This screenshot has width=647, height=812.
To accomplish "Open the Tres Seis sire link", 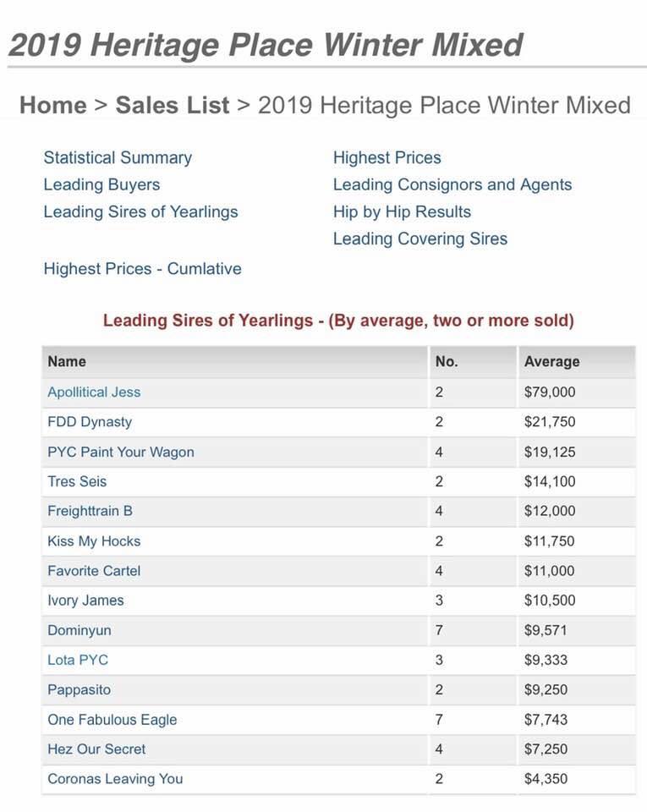I will click(x=77, y=481).
